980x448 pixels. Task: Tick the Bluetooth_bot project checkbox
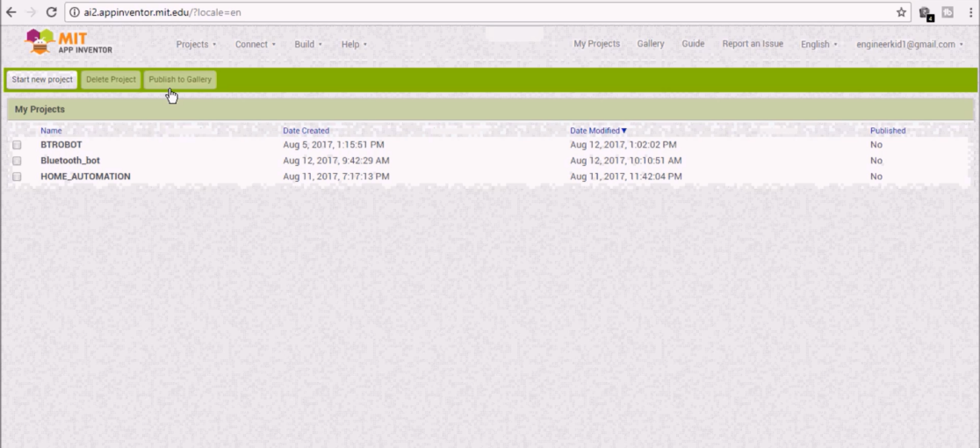click(17, 161)
